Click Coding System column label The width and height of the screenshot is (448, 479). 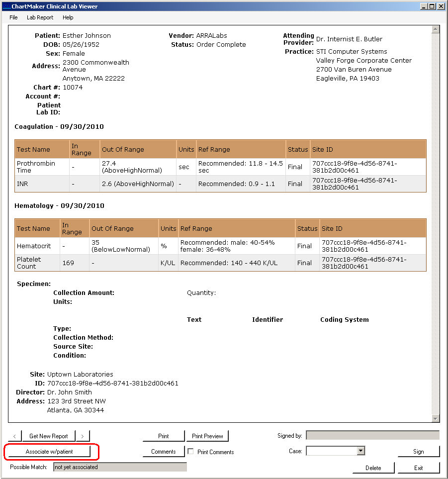pos(345,319)
